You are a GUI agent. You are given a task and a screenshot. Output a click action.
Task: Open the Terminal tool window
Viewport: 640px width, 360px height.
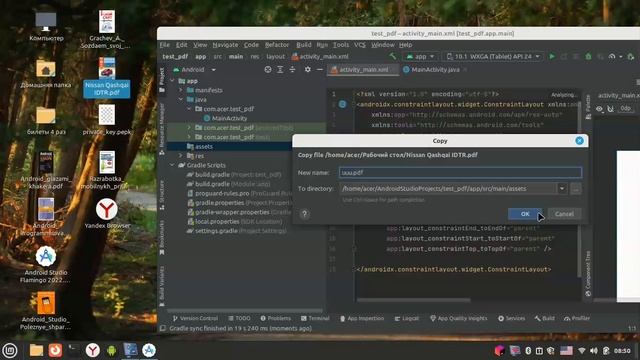[315, 318]
